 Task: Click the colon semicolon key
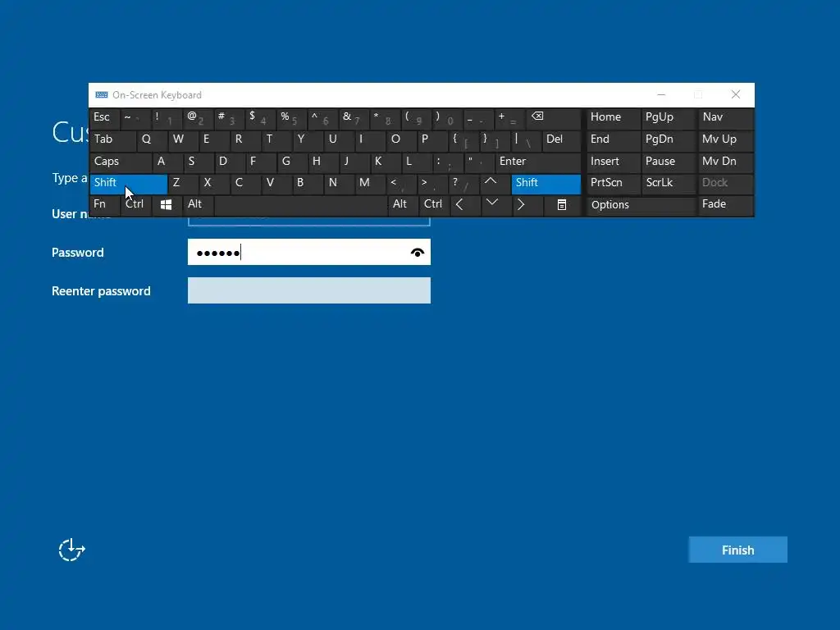point(448,162)
